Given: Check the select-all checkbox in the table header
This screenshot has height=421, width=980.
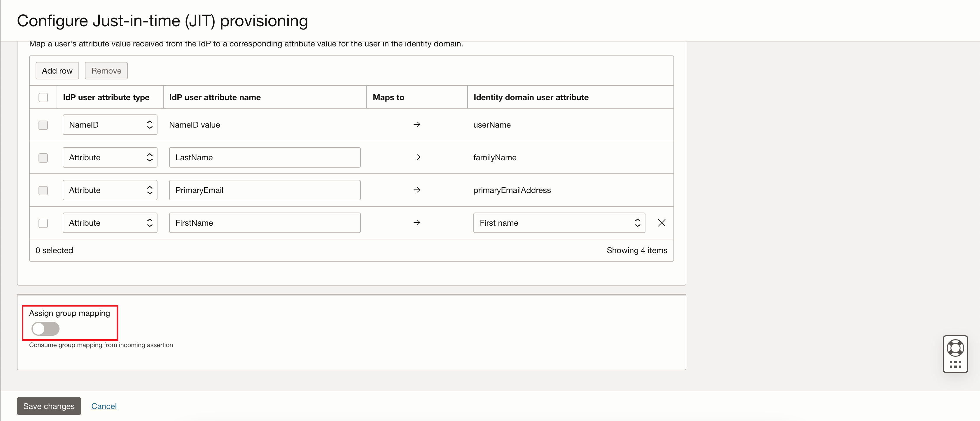Looking at the screenshot, I should [x=43, y=98].
